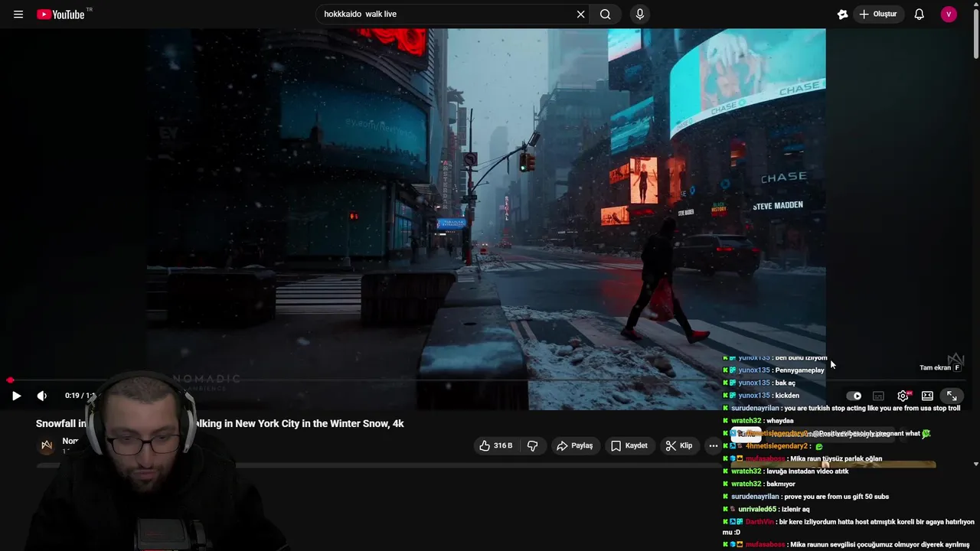Viewport: 980px width, 551px height.
Task: Click chat message "Mika raun tüysüz parlak oğlan"
Action: pos(836,458)
